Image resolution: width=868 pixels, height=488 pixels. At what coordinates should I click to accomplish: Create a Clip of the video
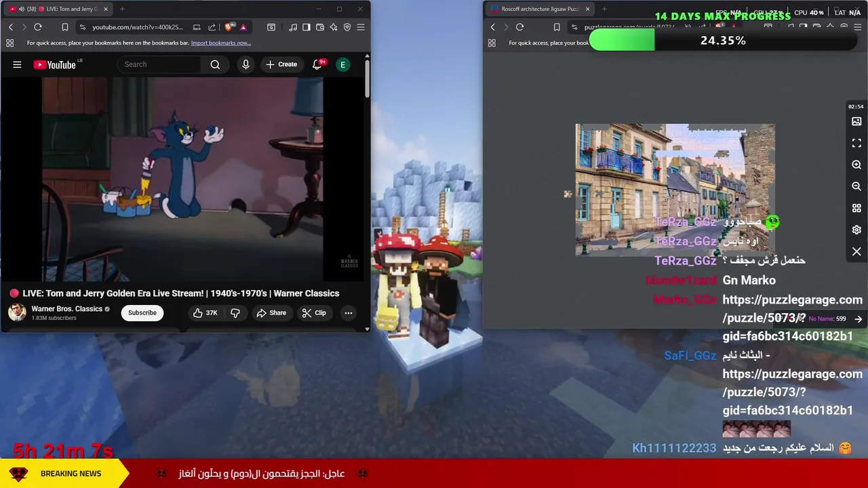(314, 312)
